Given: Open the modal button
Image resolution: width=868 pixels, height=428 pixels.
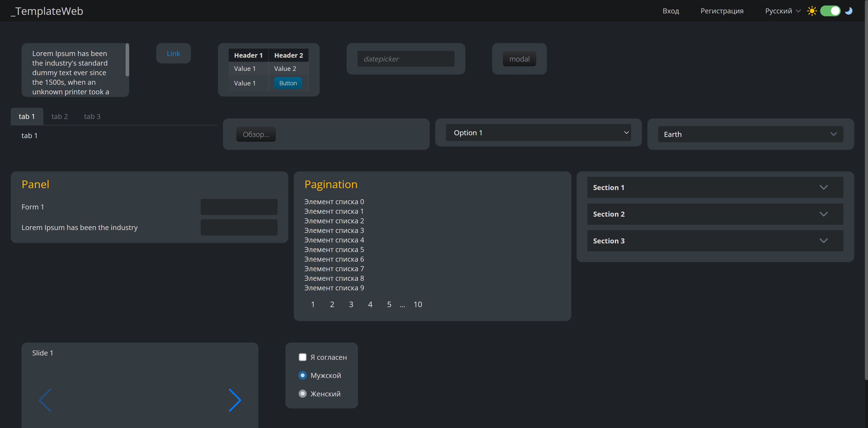Looking at the screenshot, I should coord(519,59).
